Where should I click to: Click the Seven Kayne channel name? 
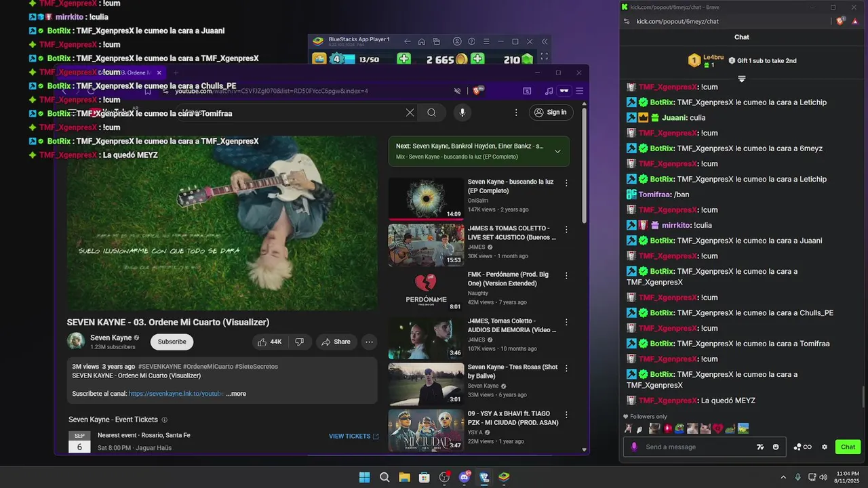pyautogui.click(x=111, y=338)
